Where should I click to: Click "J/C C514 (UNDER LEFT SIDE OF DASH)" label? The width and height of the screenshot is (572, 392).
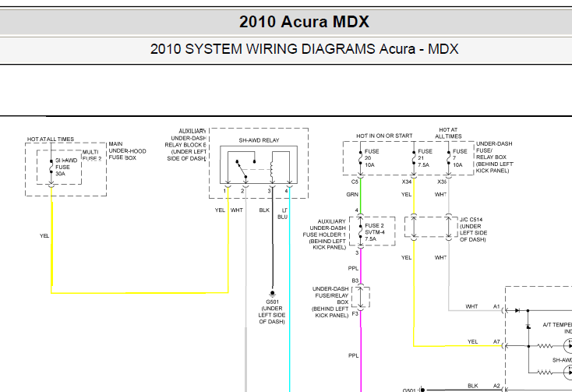[x=473, y=229]
